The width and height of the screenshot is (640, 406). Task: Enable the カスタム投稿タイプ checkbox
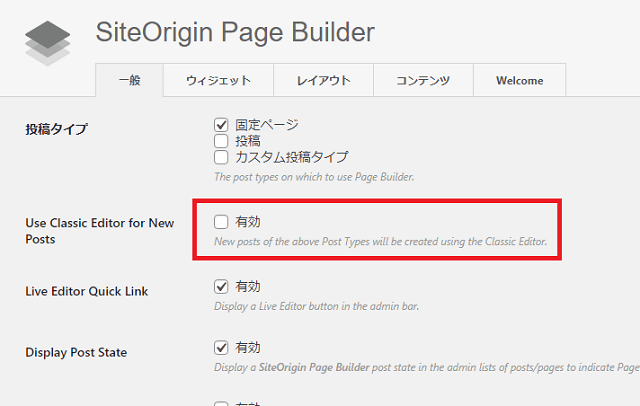221,157
